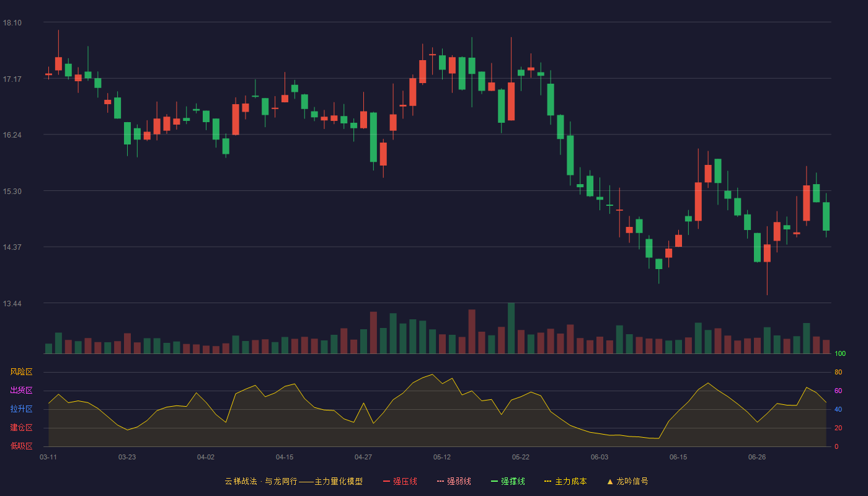This screenshot has height=496, width=868.
Task: Select the 建仓区 zone label
Action: 21,428
